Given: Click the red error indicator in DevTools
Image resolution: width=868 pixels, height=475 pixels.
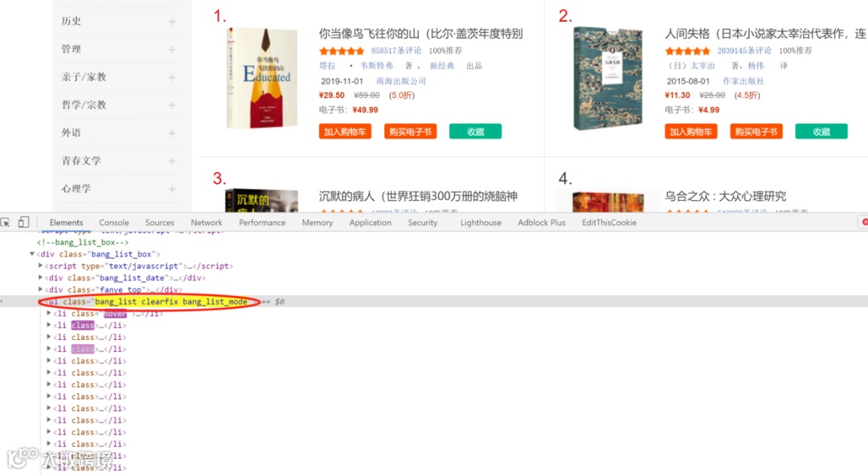Looking at the screenshot, I should [x=864, y=222].
